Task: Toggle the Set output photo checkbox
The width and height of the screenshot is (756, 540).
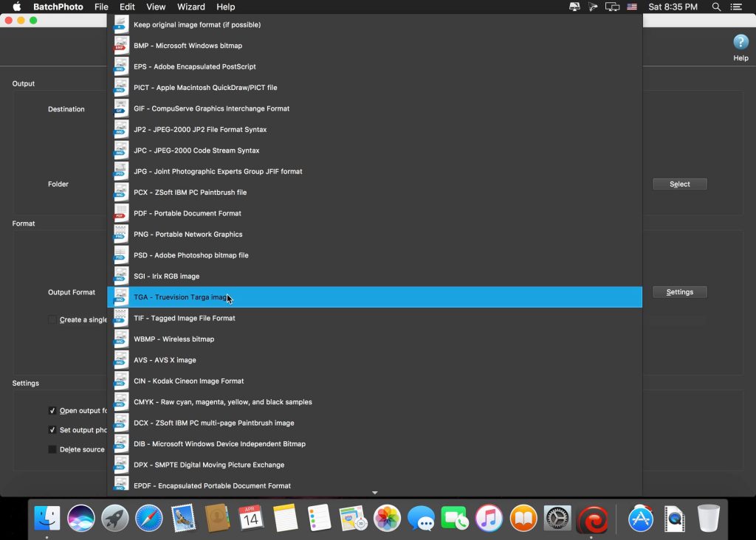Action: pyautogui.click(x=52, y=430)
